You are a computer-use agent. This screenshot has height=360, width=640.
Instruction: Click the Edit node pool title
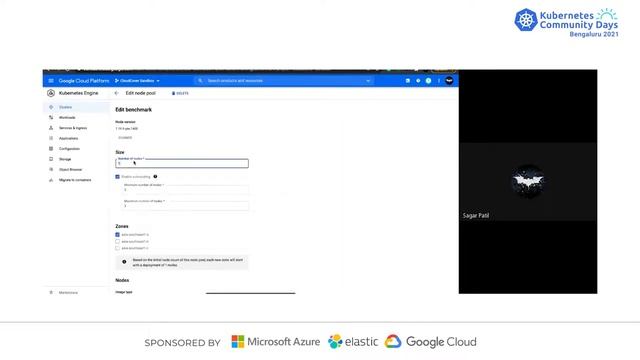pos(140,93)
